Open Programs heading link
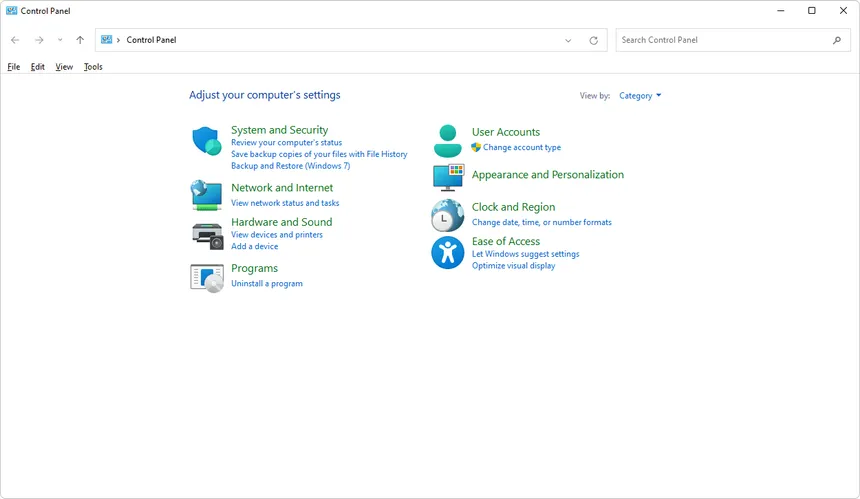The width and height of the screenshot is (860, 499). pos(254,268)
